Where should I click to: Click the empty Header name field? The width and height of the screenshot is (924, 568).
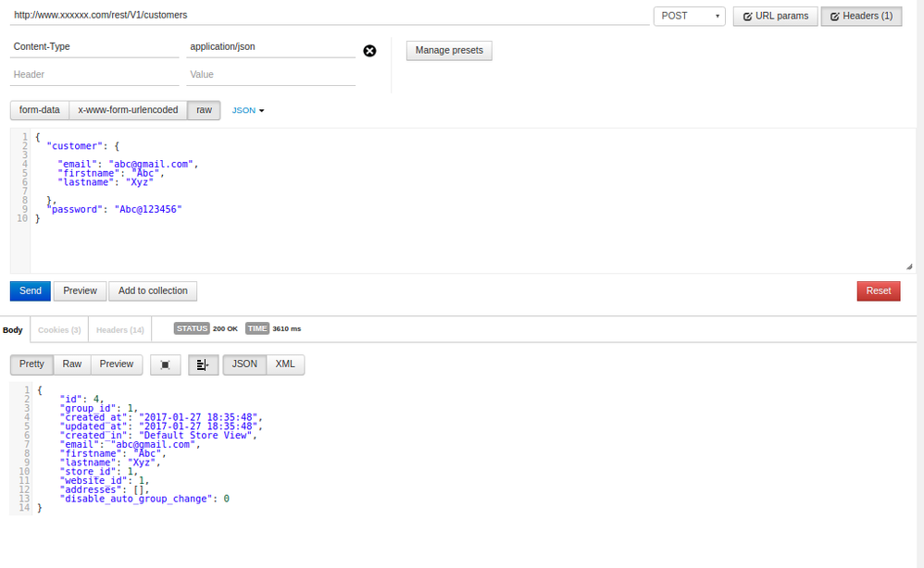pos(94,74)
